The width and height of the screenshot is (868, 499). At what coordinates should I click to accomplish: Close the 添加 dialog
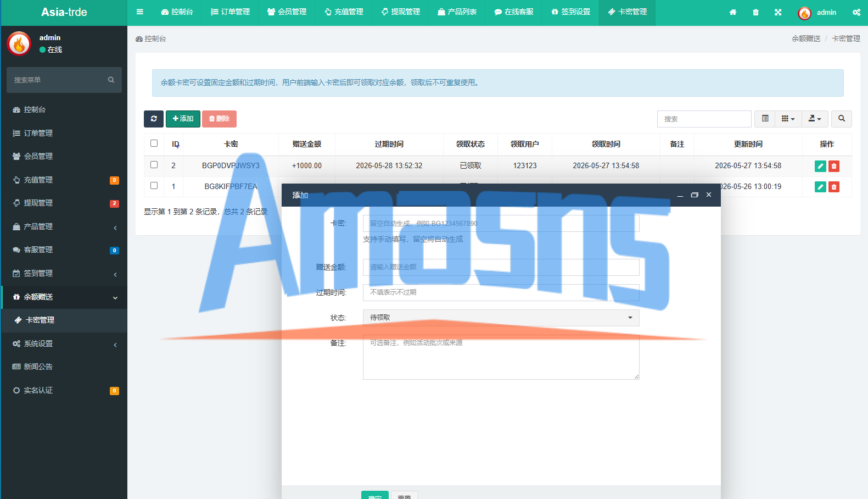tap(709, 195)
